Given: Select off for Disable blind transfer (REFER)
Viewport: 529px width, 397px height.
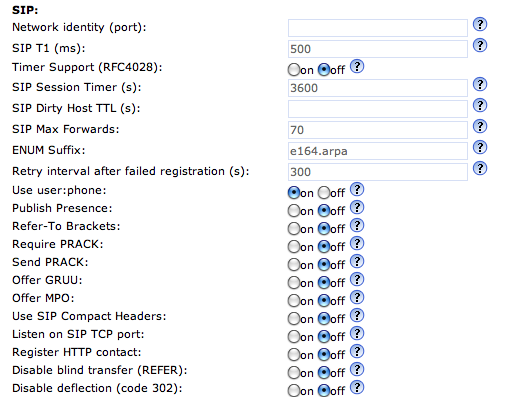Looking at the screenshot, I should click(324, 373).
